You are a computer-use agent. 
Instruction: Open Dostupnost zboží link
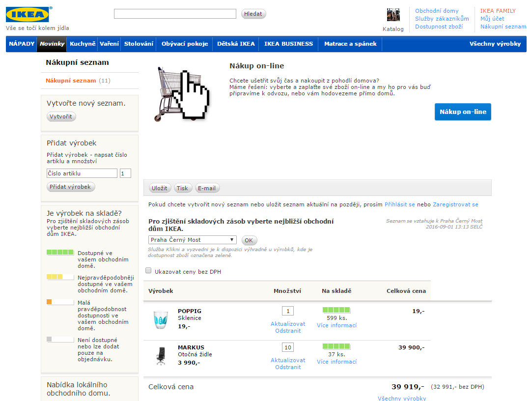point(439,27)
